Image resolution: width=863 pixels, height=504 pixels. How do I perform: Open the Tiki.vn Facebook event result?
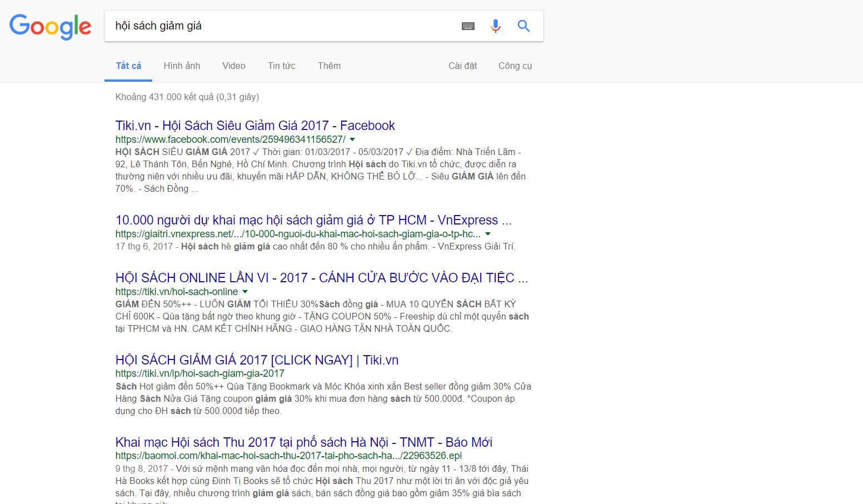pos(255,126)
